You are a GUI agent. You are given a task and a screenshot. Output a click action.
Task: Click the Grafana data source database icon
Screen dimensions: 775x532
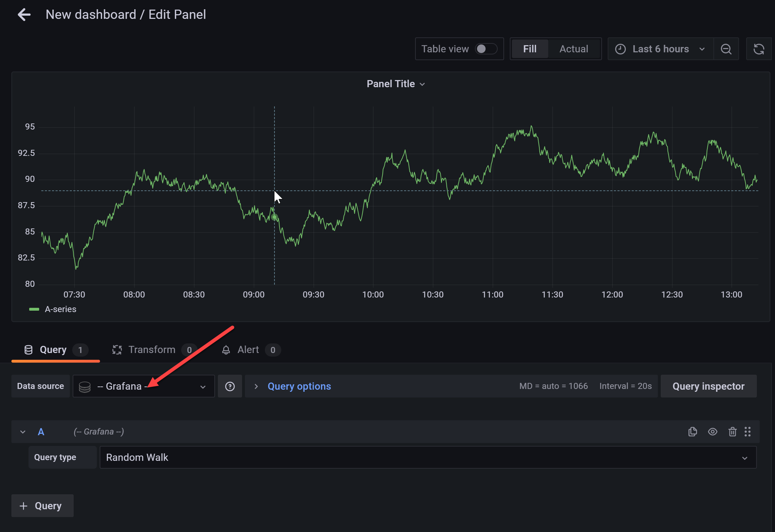click(85, 387)
